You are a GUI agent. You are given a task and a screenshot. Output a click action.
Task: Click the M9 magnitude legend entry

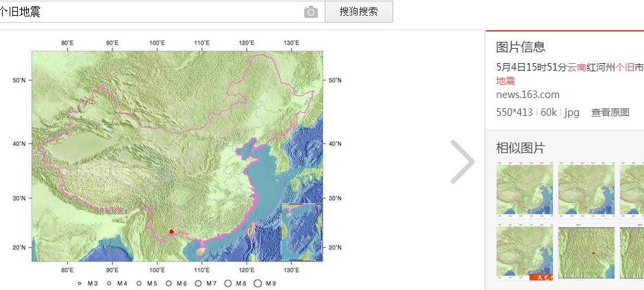[x=265, y=283]
